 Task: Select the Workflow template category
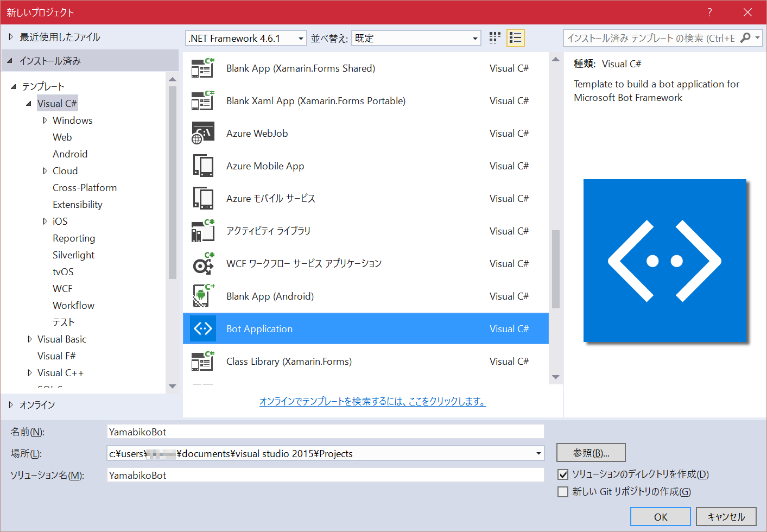click(74, 306)
